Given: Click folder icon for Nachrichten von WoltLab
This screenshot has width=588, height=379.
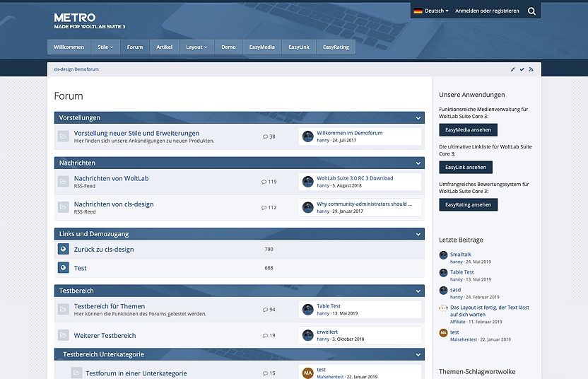Looking at the screenshot, I should point(64,182).
